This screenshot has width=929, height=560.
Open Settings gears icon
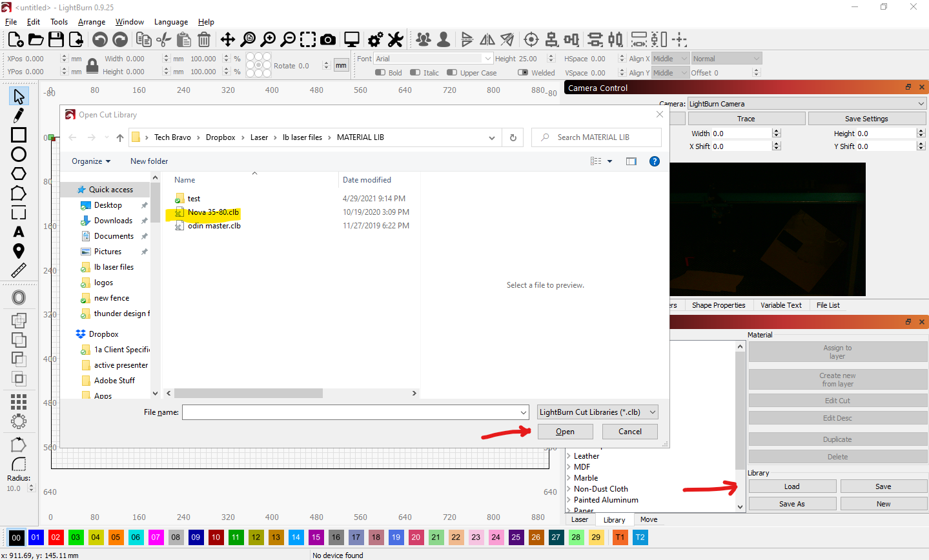click(375, 40)
